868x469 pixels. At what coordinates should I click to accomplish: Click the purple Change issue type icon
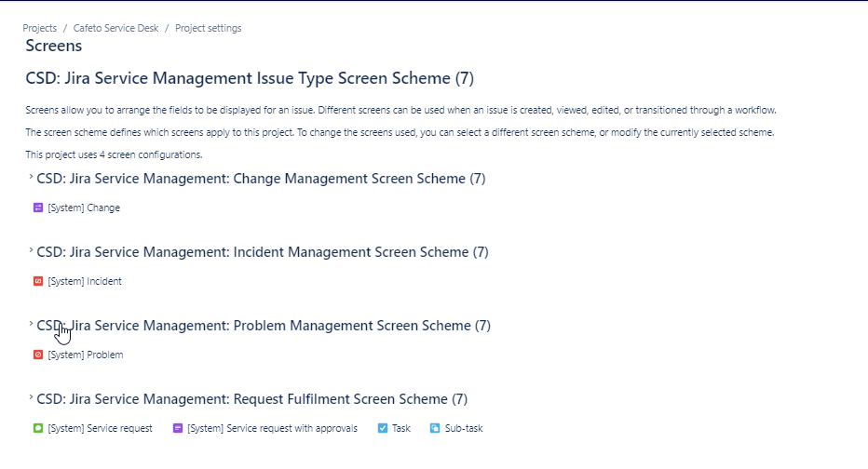coord(38,208)
